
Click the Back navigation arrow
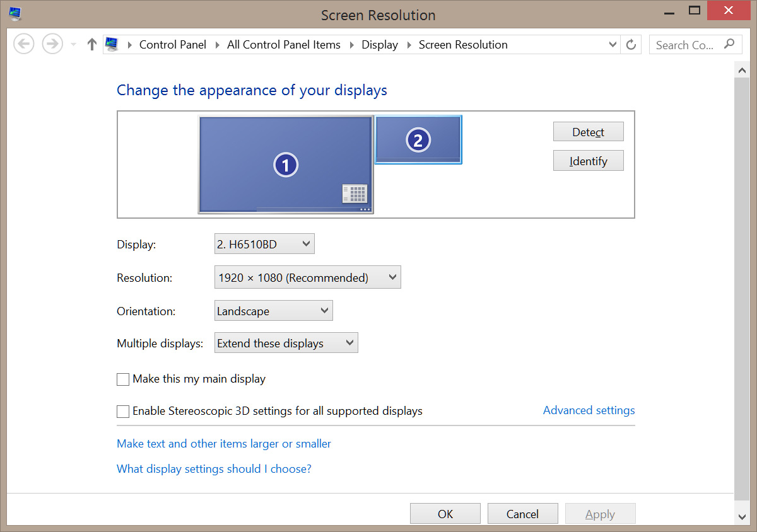23,44
